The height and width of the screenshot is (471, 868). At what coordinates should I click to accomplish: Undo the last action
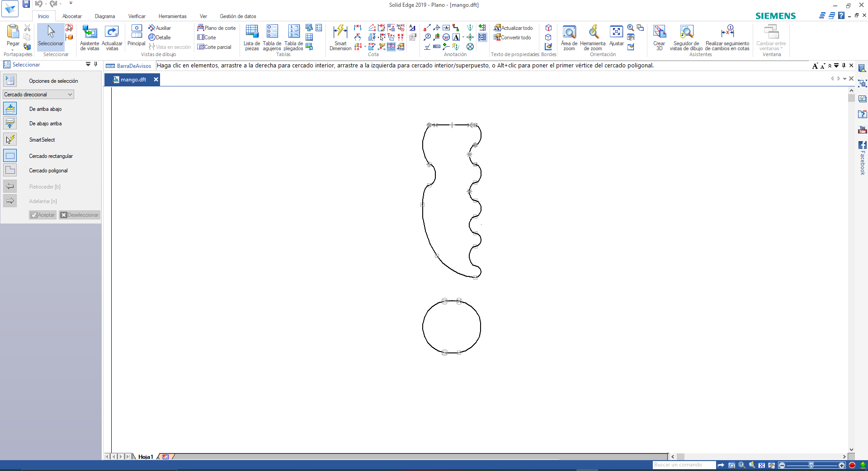click(x=39, y=4)
